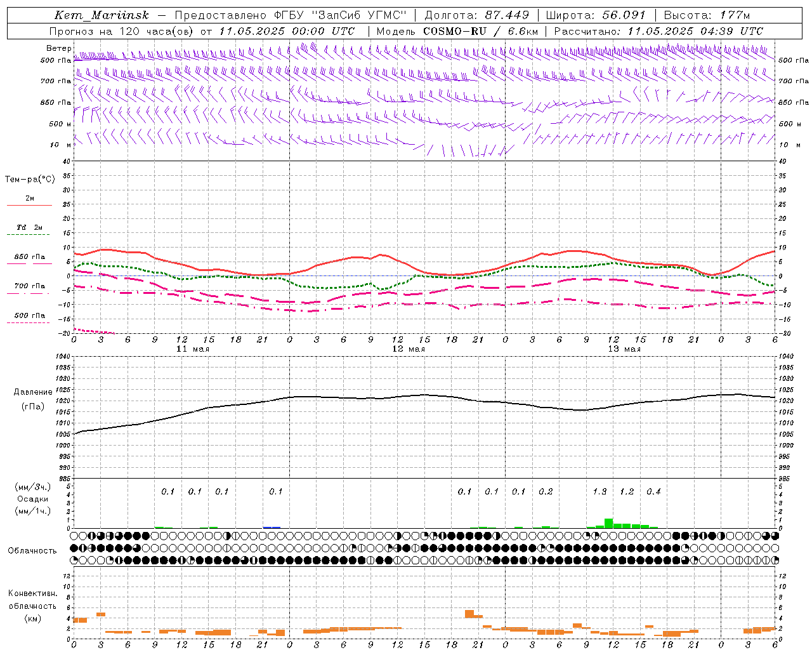Select the 'Долгота: 87.449' longitude value
812x650 pixels.
click(x=476, y=15)
